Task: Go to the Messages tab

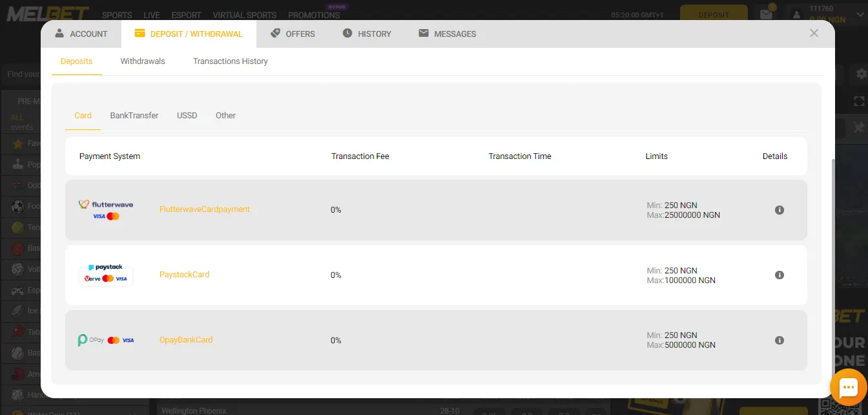Action: [x=447, y=34]
